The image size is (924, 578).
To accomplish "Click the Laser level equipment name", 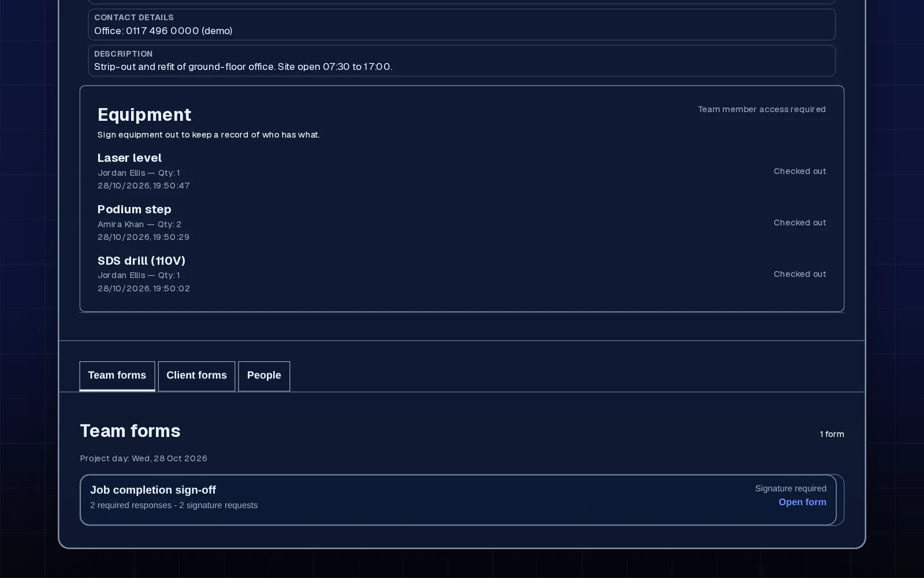I will (x=129, y=158).
